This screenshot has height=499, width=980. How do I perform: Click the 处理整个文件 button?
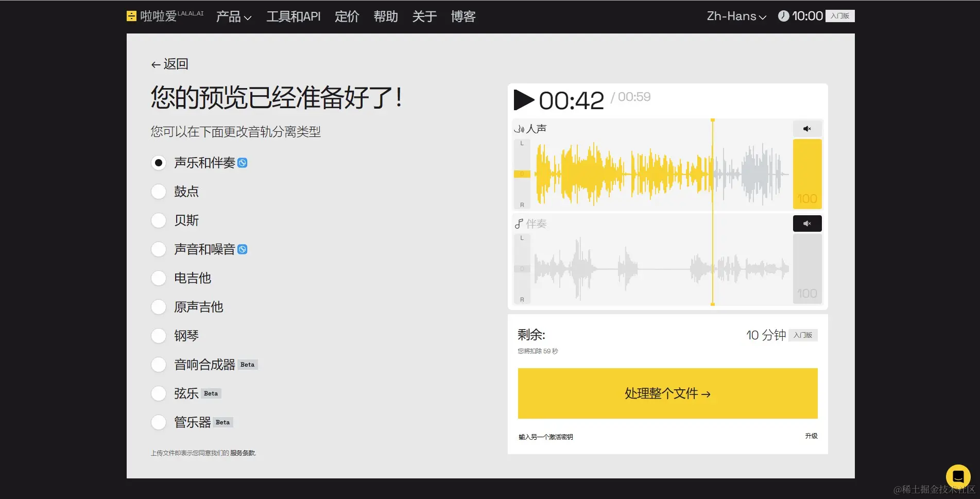point(667,393)
